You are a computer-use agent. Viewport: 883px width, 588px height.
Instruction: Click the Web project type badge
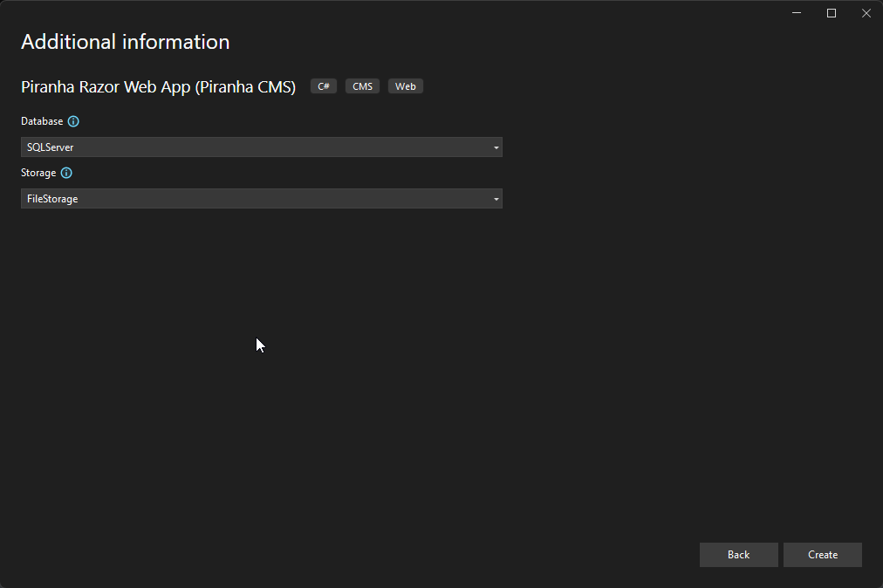point(405,85)
